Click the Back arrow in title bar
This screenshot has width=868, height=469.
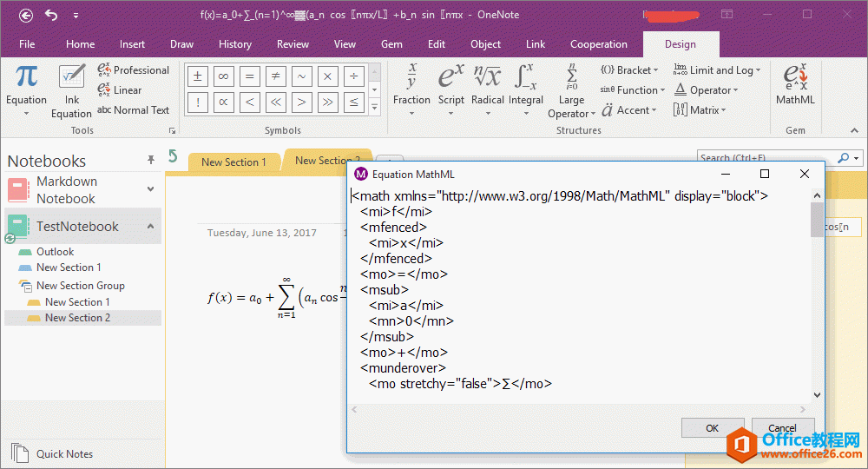click(25, 16)
